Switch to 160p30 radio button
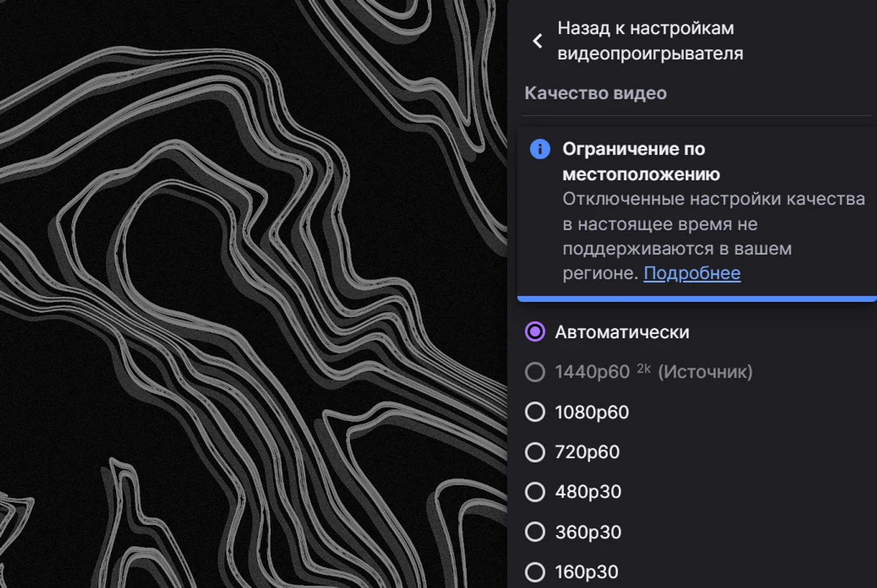The width and height of the screenshot is (877, 588). coord(535,572)
